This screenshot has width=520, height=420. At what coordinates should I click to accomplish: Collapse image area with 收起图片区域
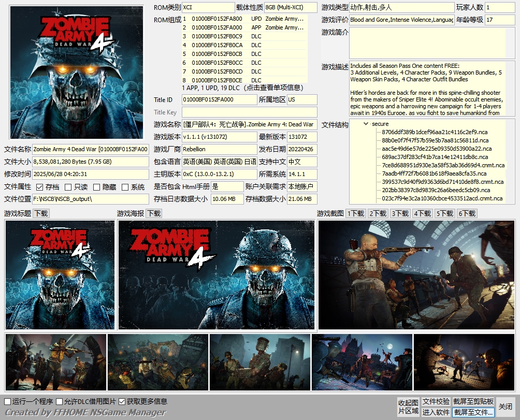408,407
